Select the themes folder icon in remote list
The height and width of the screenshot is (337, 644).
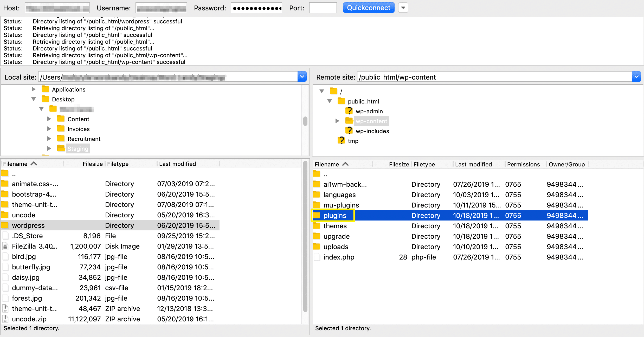coord(316,226)
